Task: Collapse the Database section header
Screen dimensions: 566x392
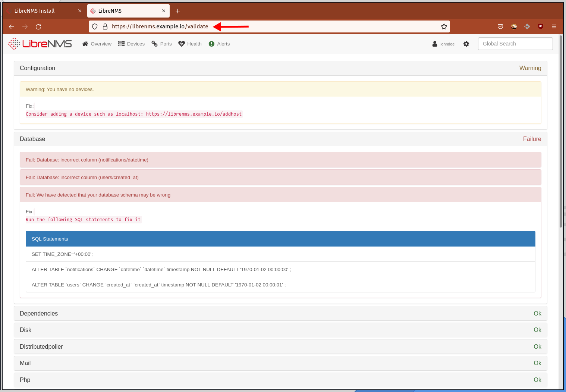Action: coord(32,139)
